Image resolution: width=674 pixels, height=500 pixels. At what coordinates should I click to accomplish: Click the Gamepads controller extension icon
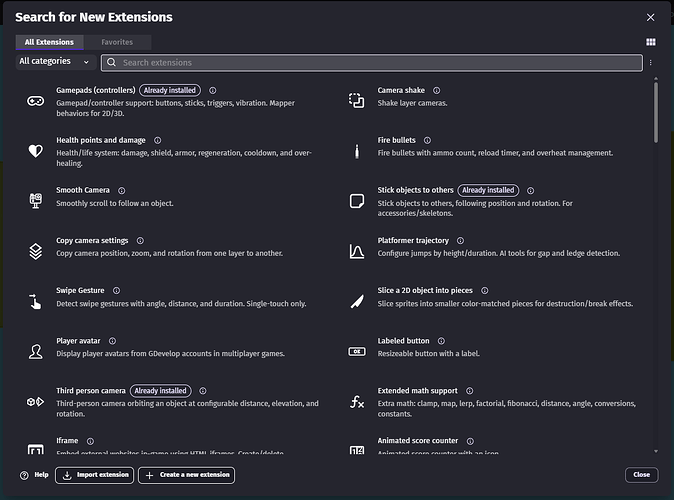pyautogui.click(x=35, y=101)
